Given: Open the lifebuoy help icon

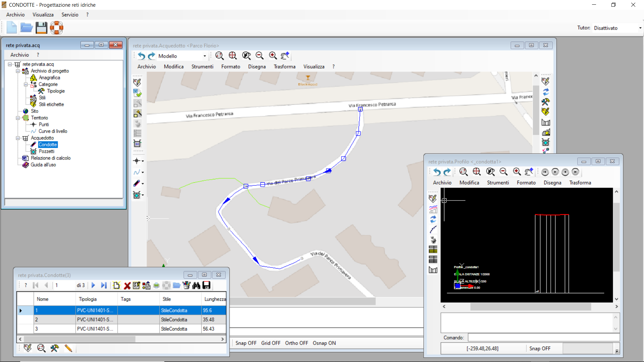Looking at the screenshot, I should click(x=57, y=28).
